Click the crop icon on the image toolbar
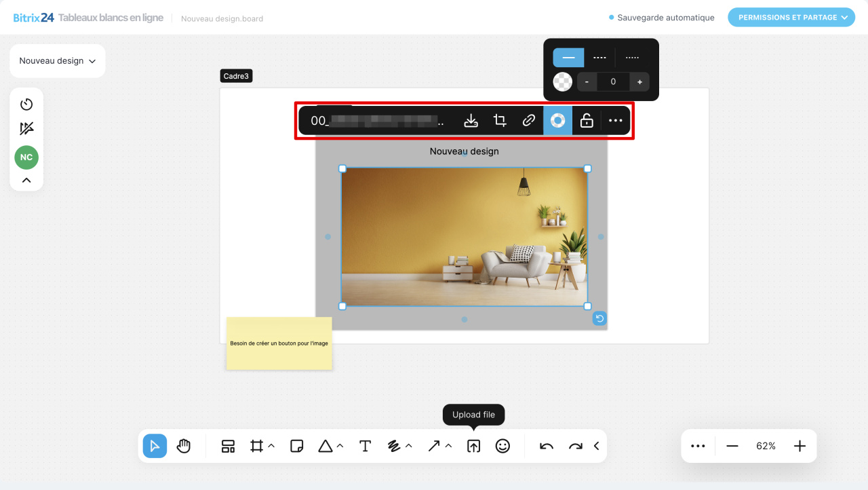 [x=500, y=120]
